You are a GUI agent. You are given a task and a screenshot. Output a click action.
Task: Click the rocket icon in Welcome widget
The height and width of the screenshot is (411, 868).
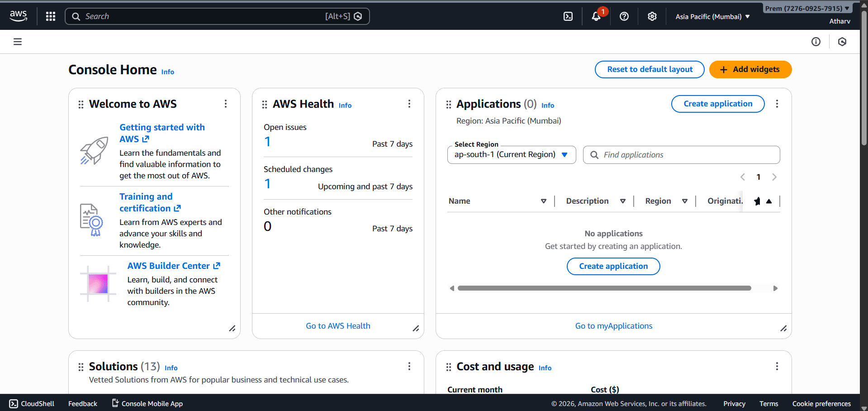pos(94,151)
